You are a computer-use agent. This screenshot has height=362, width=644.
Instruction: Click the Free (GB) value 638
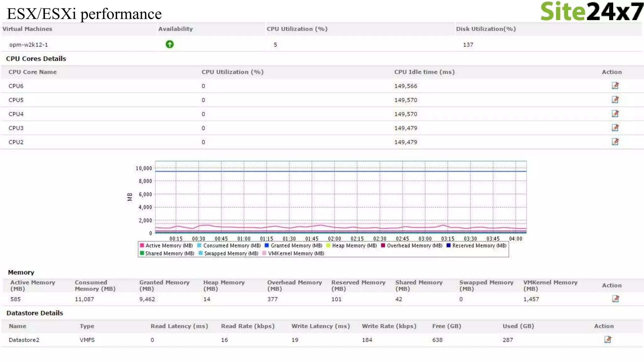tap(437, 340)
